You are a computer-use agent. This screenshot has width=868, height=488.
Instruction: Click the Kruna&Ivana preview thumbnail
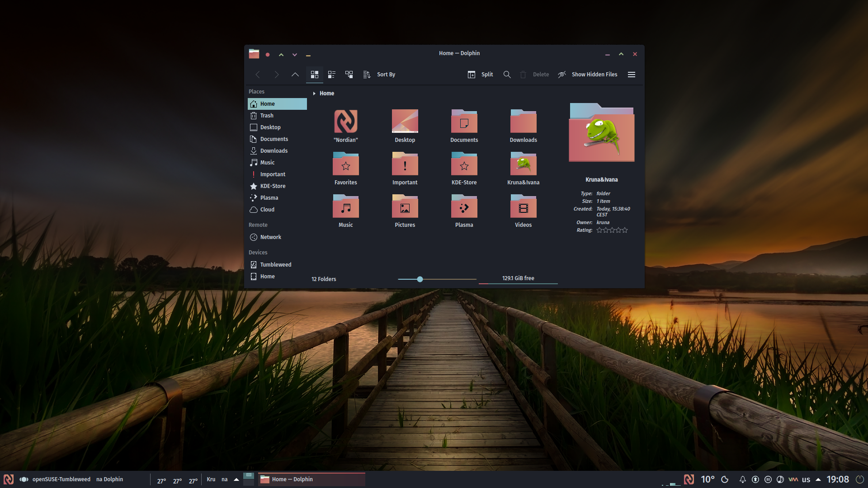pos(602,132)
